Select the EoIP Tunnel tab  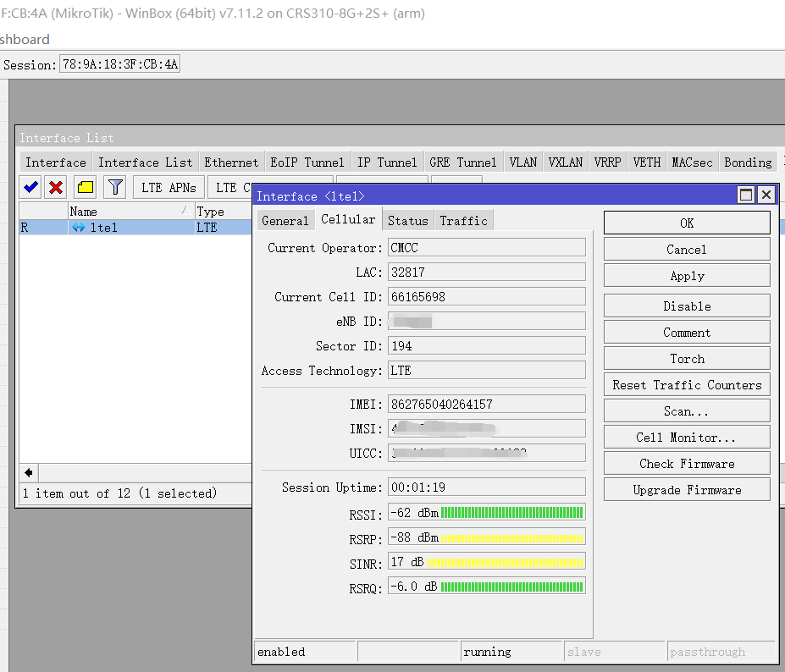307,162
